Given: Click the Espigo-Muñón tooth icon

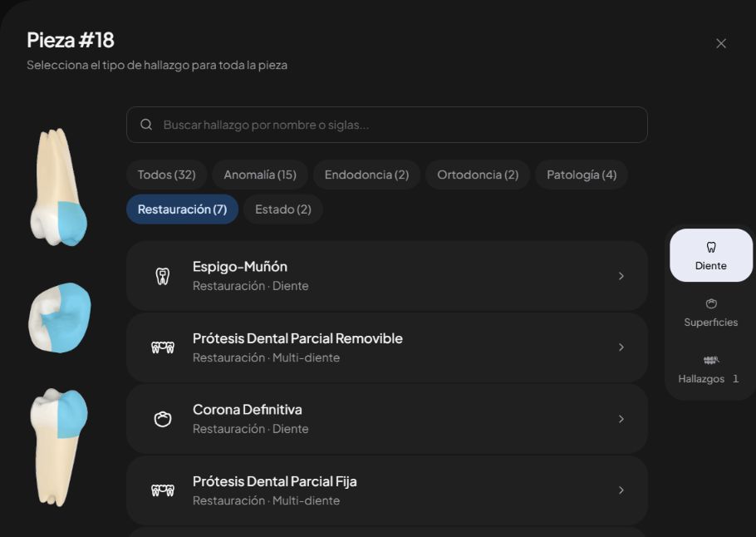Looking at the screenshot, I should [x=163, y=276].
